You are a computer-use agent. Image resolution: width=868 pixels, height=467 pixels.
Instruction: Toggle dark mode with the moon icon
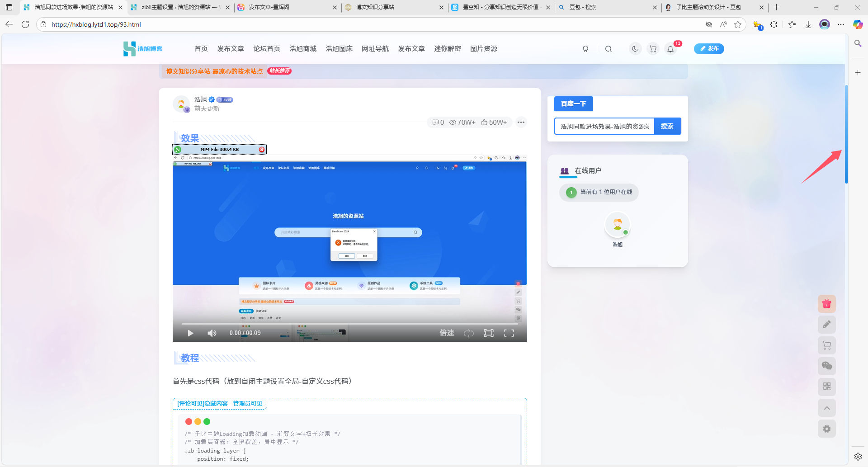pyautogui.click(x=635, y=48)
